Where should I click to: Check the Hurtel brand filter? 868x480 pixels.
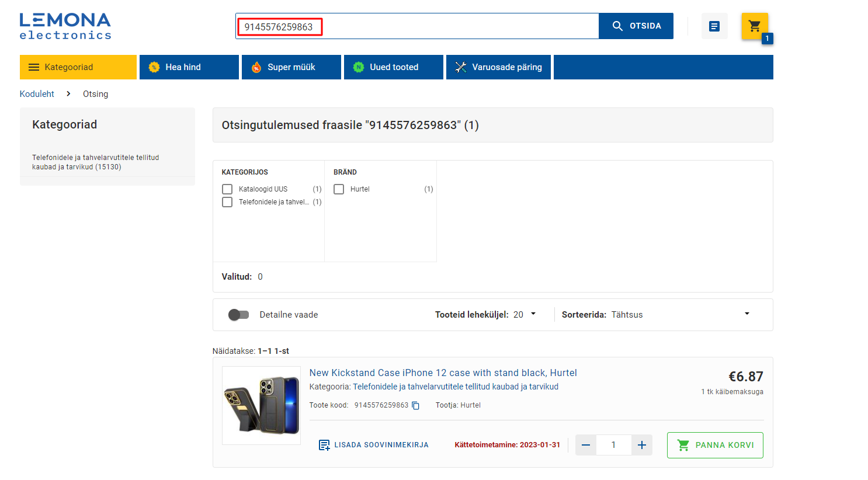(x=339, y=189)
